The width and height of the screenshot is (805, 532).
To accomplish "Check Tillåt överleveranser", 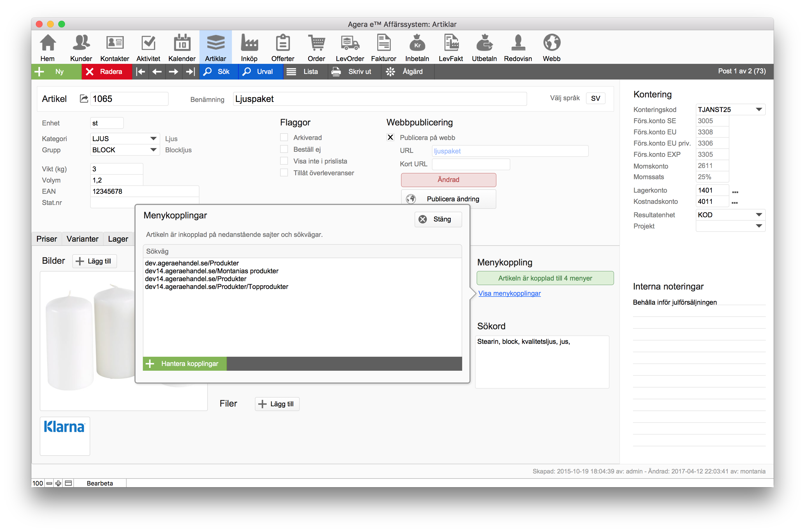I will coord(284,173).
